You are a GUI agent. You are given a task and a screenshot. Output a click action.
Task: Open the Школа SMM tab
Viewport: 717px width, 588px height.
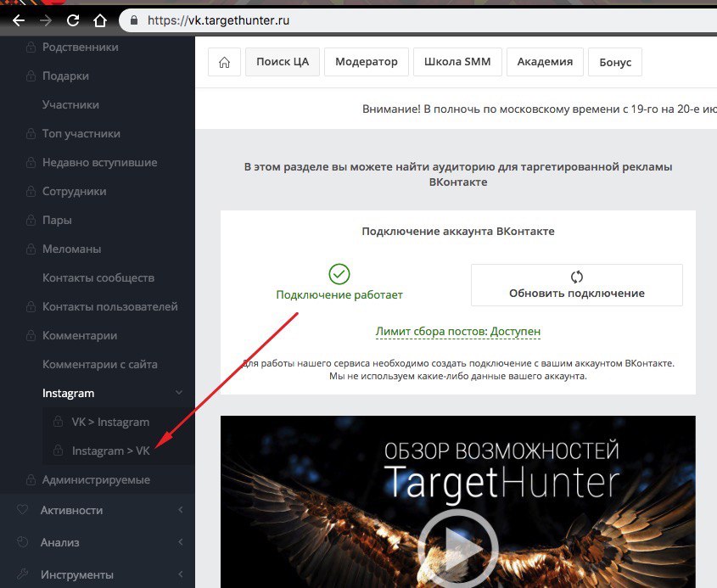457,62
